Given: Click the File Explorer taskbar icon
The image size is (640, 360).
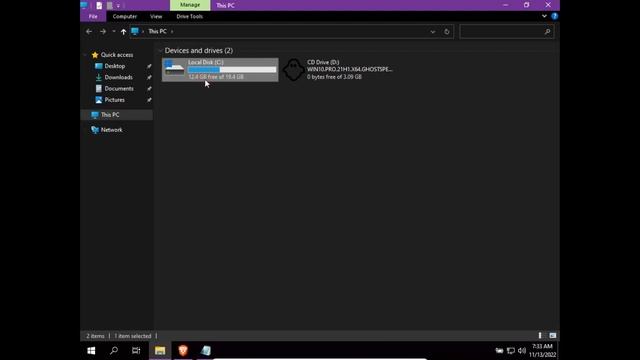Looking at the screenshot, I should coord(160,351).
